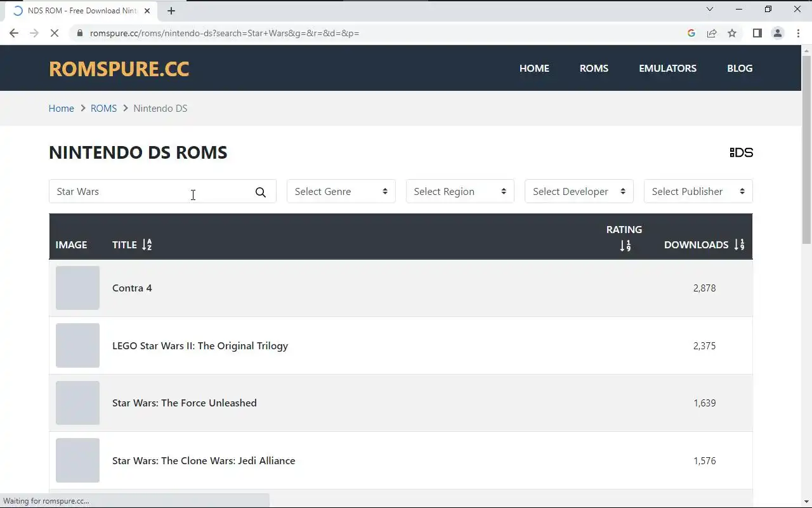Click the Nintendo DS logo icon

click(741, 152)
